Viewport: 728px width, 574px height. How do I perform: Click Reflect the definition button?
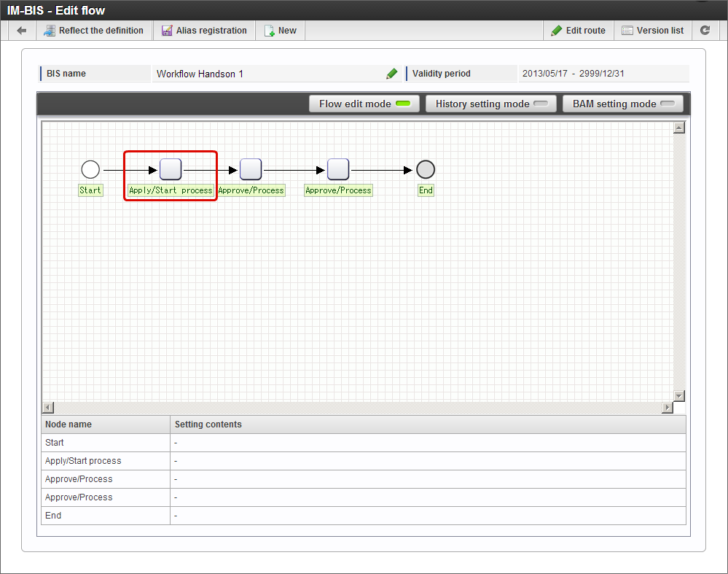tap(94, 31)
